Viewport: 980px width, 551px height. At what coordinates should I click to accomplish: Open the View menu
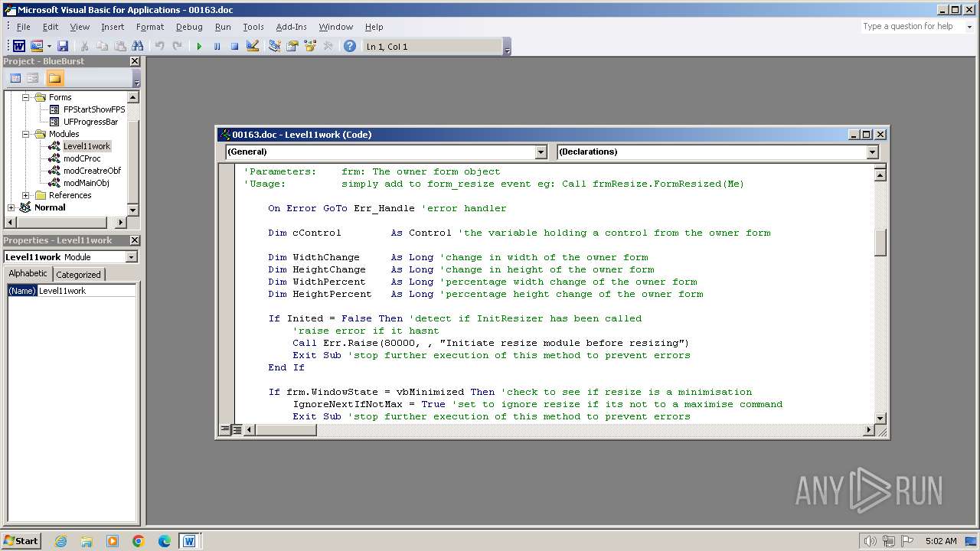pyautogui.click(x=80, y=27)
